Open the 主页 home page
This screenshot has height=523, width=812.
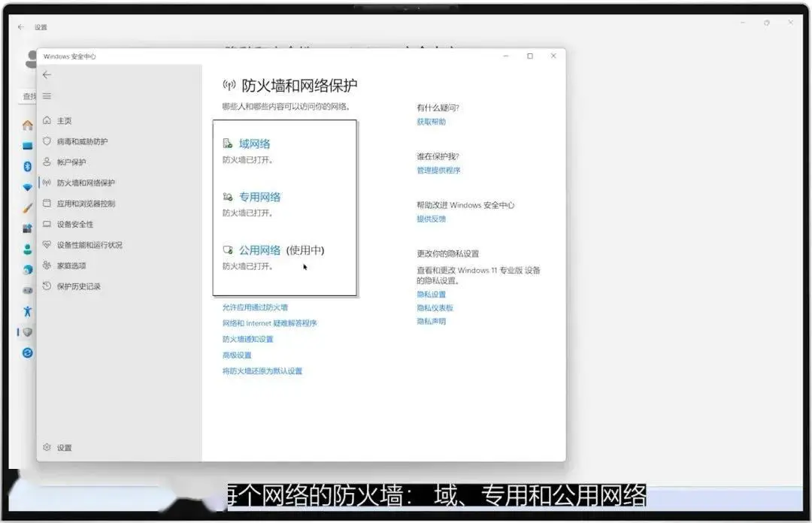(64, 121)
